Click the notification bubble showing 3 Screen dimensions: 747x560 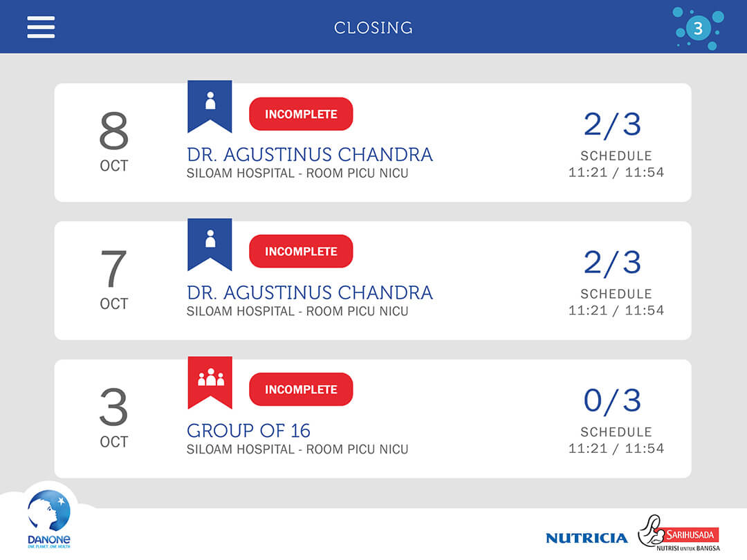click(x=698, y=29)
